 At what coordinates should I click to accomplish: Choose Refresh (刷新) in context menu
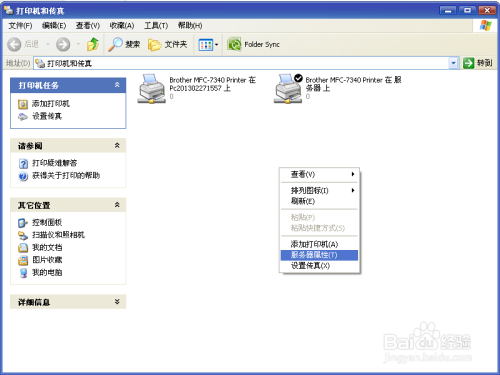point(319,201)
